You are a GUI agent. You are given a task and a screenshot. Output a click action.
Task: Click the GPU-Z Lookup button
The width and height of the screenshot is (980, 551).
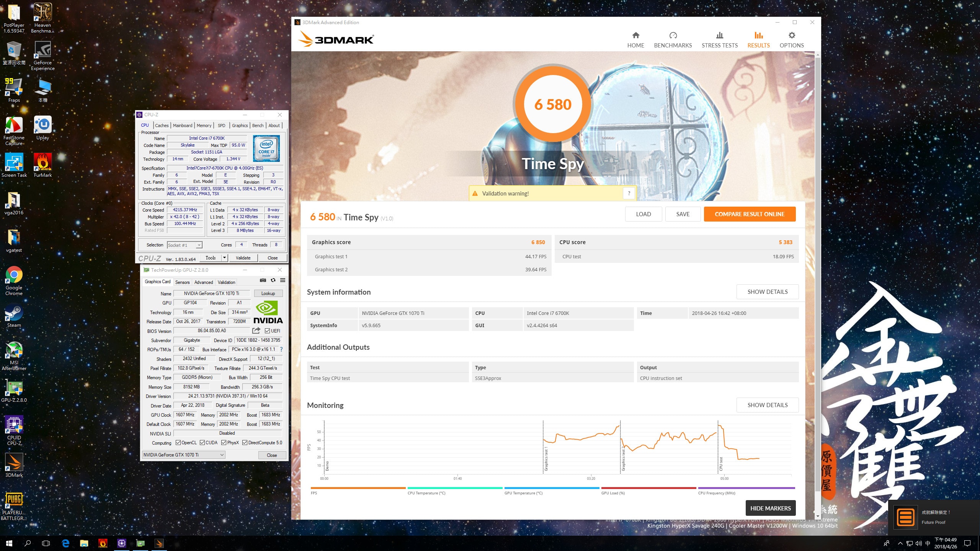(268, 293)
